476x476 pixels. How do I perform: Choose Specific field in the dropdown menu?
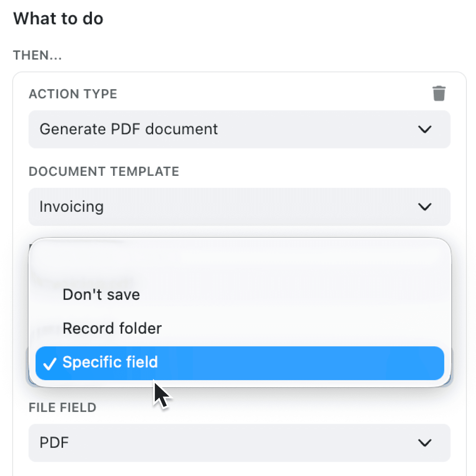click(110, 362)
